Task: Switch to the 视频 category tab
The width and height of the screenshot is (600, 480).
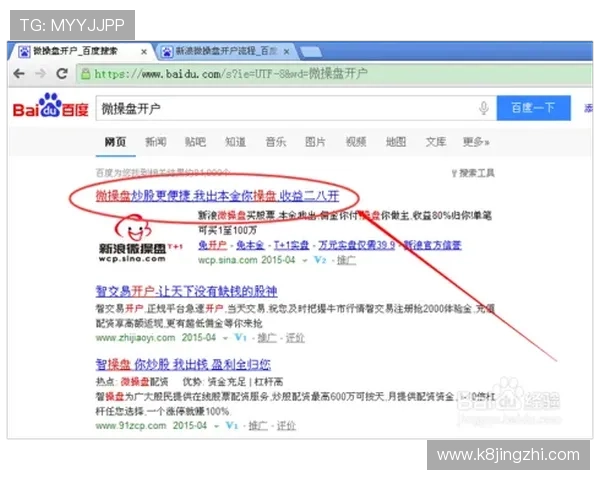Action: [356, 142]
